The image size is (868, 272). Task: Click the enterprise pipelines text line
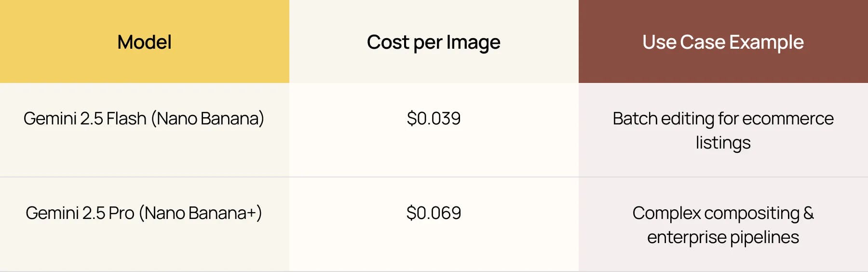(723, 237)
